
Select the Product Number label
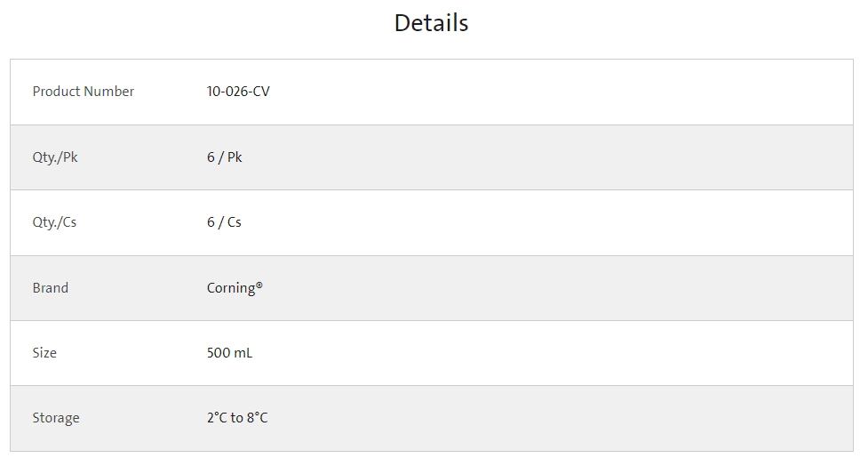83,92
